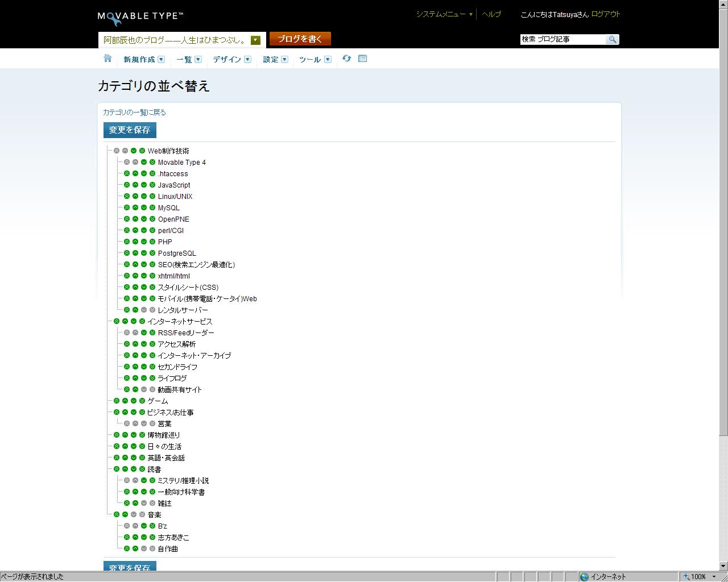Move アクセス解析 up one position
Image resolution: width=728 pixels, height=582 pixels.
[x=135, y=344]
